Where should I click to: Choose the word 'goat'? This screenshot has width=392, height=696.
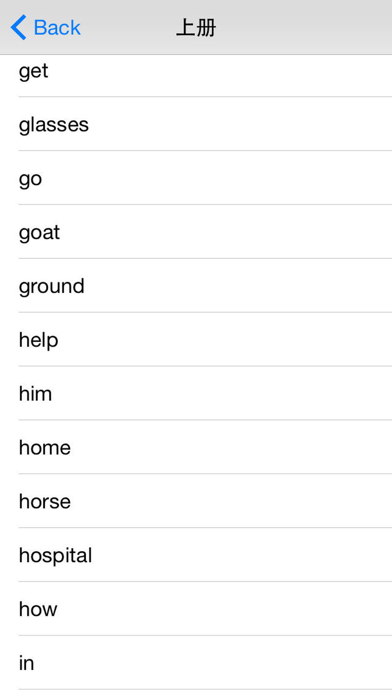[x=196, y=232]
